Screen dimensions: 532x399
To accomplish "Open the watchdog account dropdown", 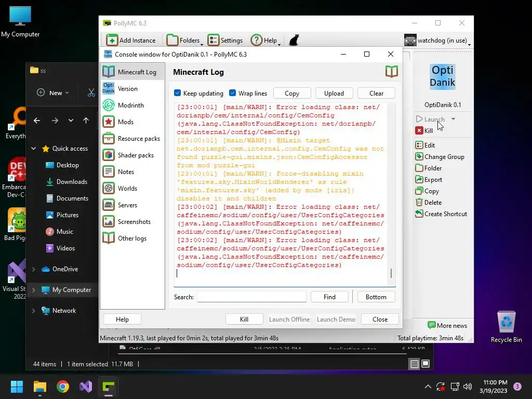I will [437, 41].
